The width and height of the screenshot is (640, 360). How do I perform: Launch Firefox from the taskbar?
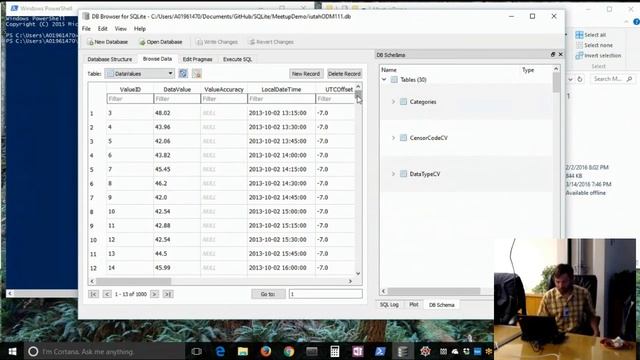click(266, 351)
